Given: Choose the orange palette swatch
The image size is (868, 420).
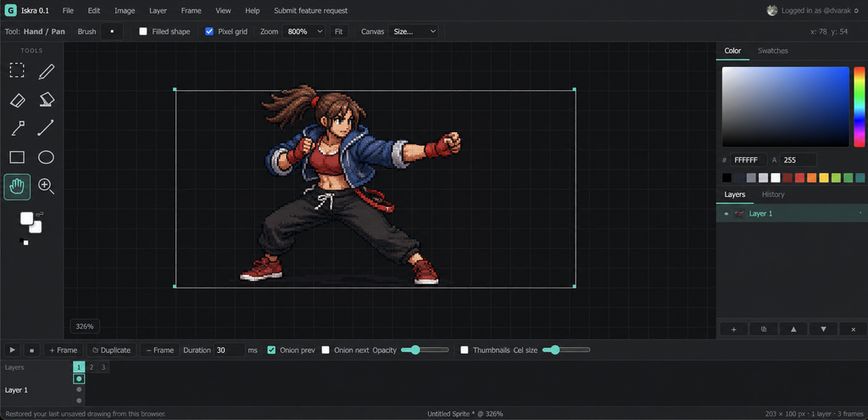Looking at the screenshot, I should [811, 178].
